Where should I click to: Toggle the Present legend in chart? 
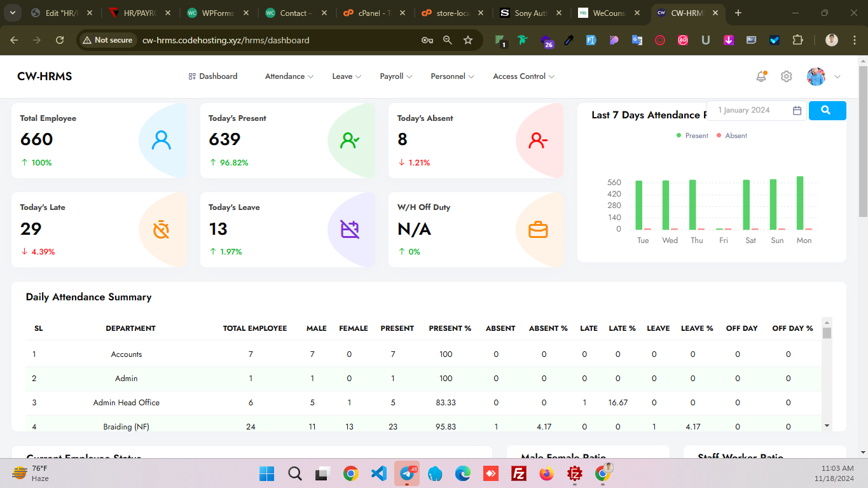pos(692,136)
